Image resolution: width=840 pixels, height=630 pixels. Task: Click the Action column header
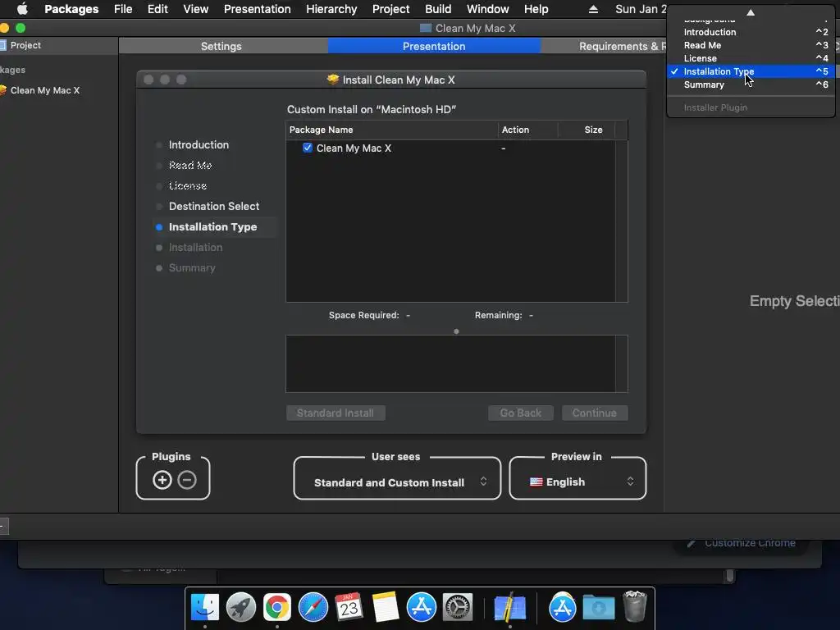527,130
